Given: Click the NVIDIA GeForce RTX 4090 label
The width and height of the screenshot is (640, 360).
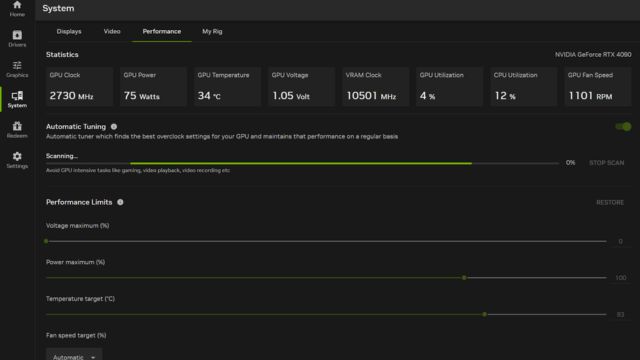Looking at the screenshot, I should point(593,55).
